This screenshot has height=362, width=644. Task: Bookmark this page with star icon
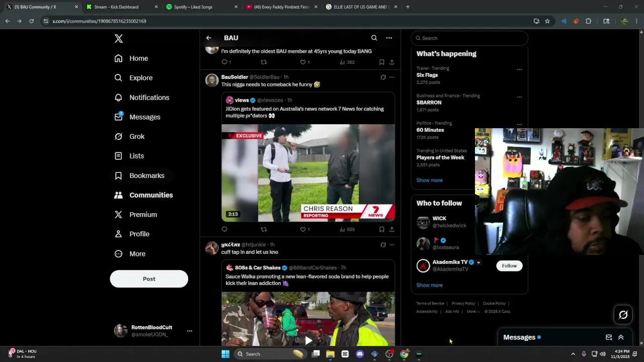point(547,21)
